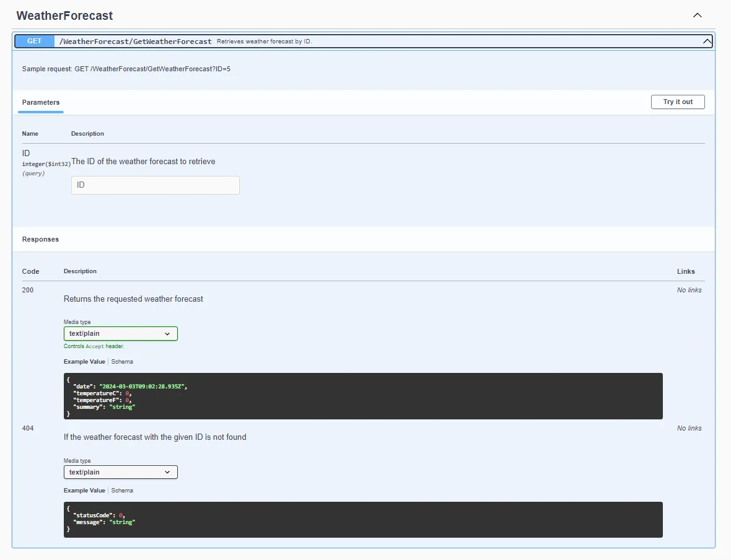Select Example Value tab for the 200 response
This screenshot has width=731, height=560.
(84, 362)
